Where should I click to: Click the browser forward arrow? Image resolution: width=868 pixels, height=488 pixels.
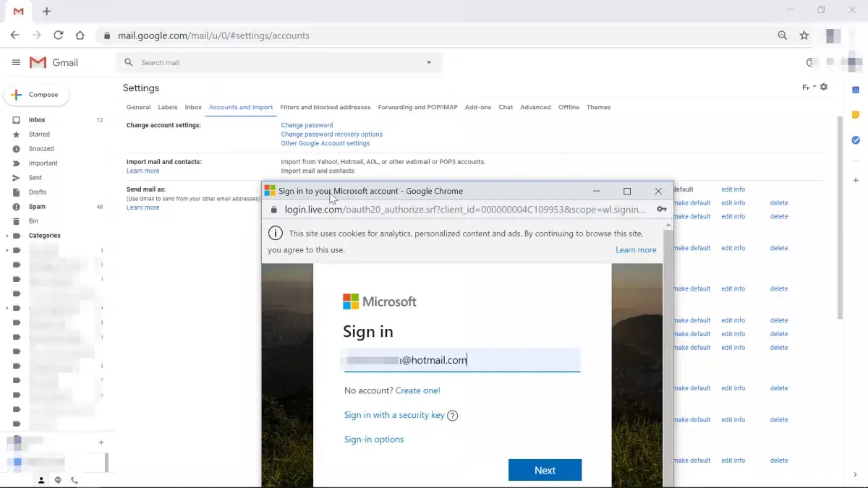click(37, 35)
